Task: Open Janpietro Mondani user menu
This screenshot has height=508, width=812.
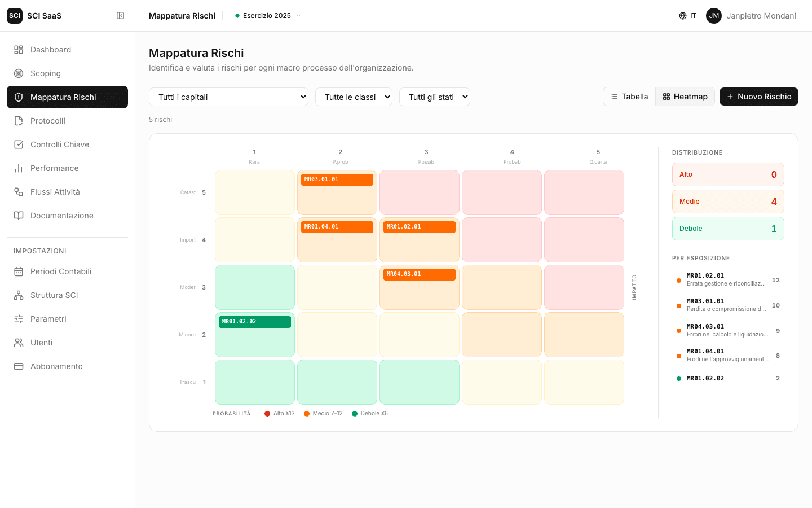Action: point(751,16)
